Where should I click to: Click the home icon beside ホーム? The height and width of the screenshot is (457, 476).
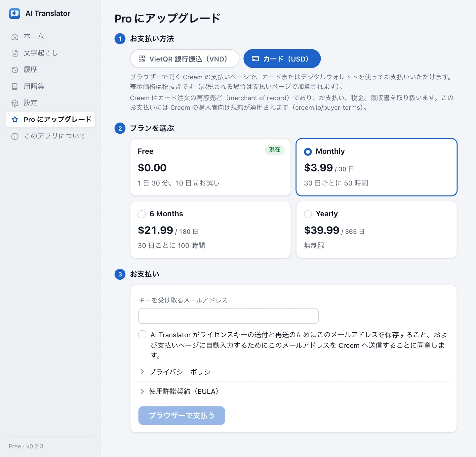pos(15,36)
